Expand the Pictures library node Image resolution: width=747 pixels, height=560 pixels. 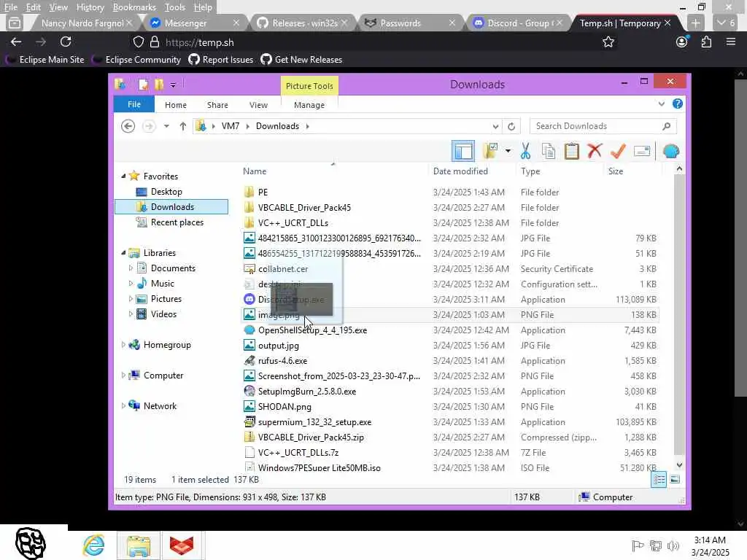(131, 298)
